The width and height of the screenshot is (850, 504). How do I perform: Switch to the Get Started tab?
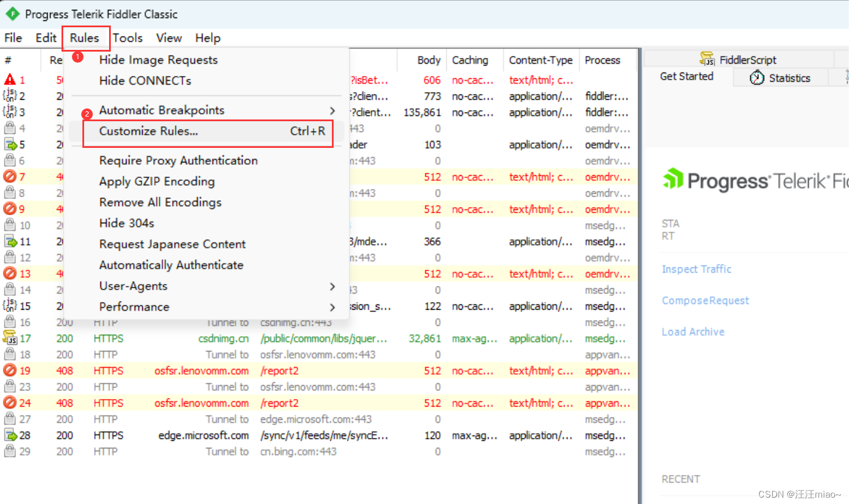[687, 77]
